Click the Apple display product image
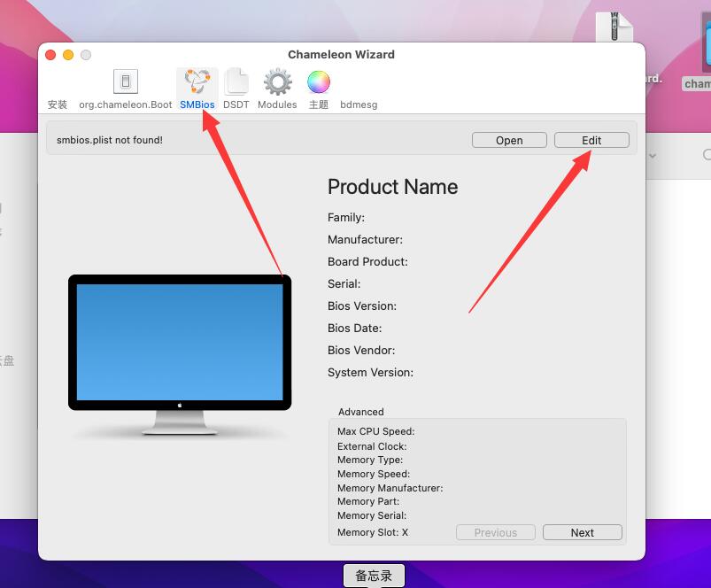The image size is (711, 588). click(180, 352)
